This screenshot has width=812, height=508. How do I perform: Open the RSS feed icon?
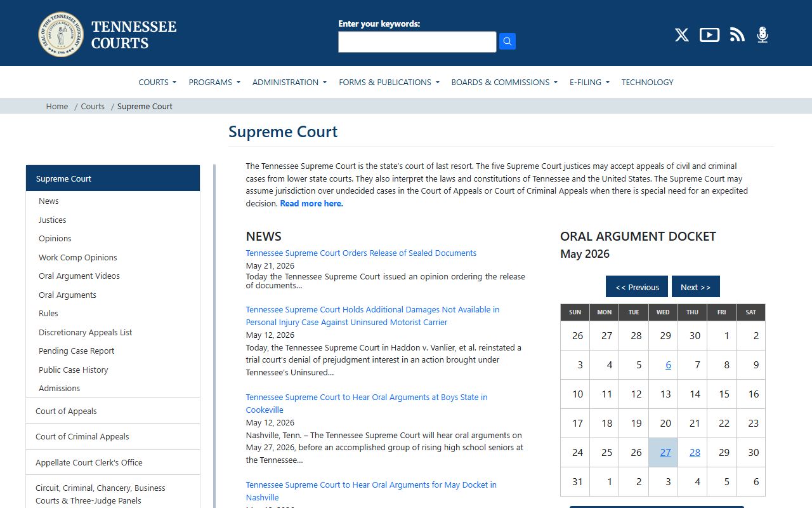pyautogui.click(x=737, y=35)
